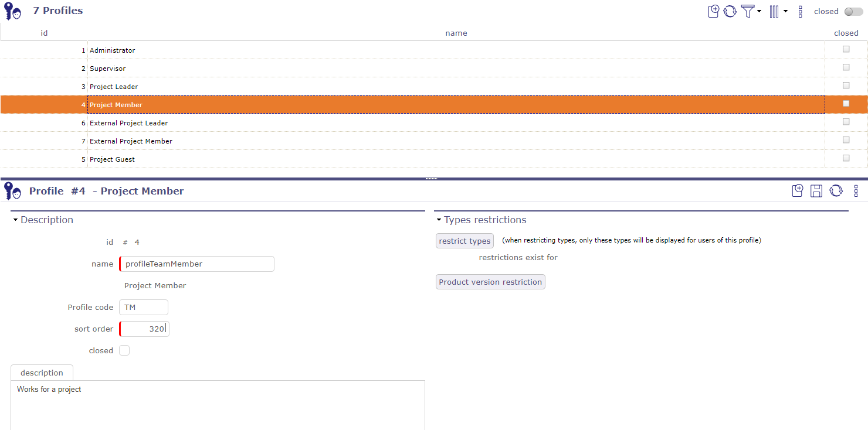Open Product version restriction
868x430 pixels.
pyautogui.click(x=490, y=282)
